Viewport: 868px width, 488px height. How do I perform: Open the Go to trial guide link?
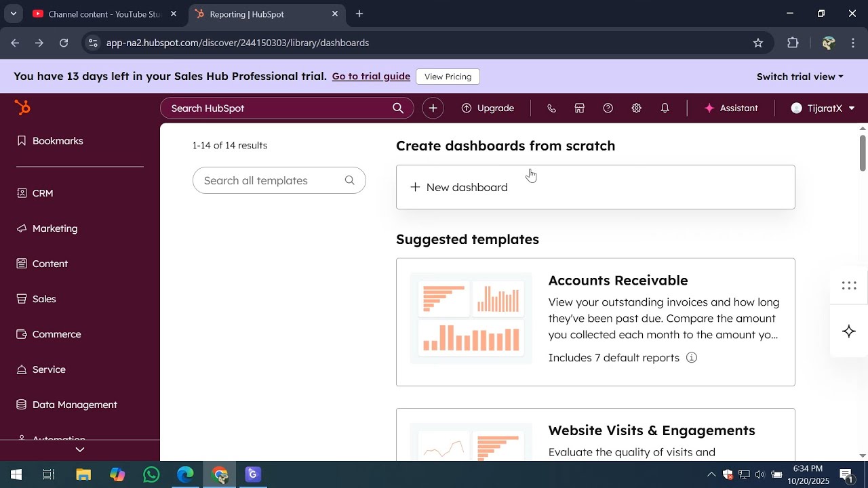[371, 77]
